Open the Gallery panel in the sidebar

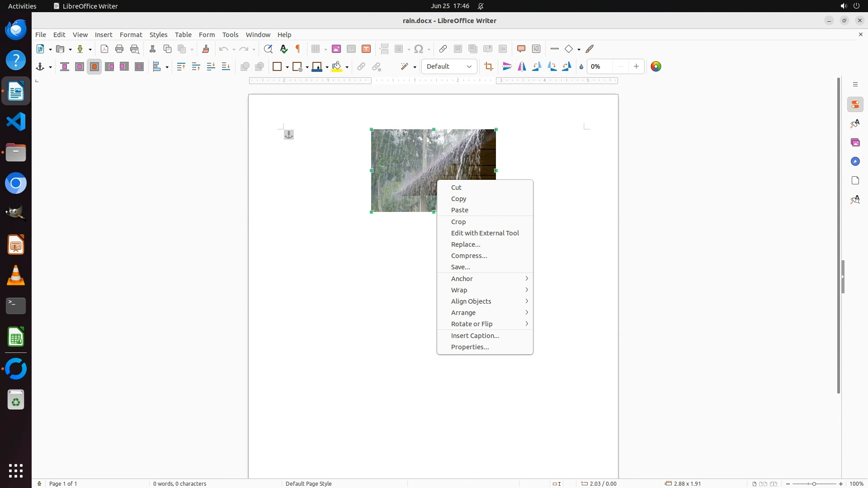pyautogui.click(x=855, y=143)
